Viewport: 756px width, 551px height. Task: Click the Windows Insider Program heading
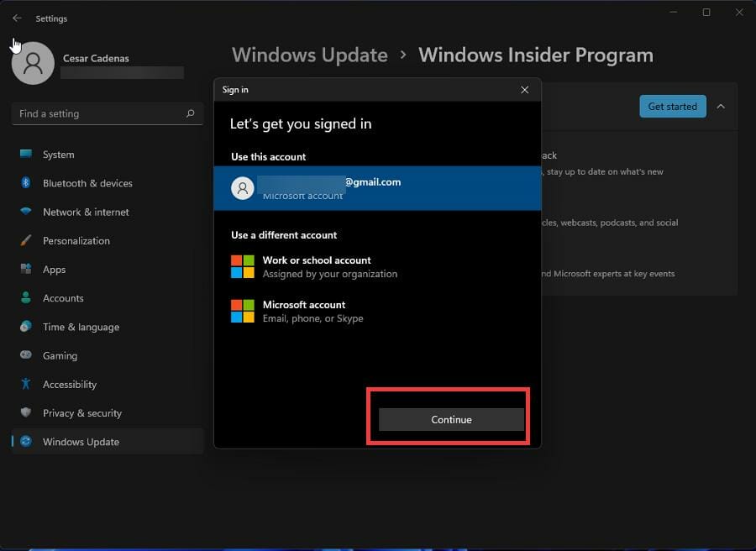click(536, 55)
